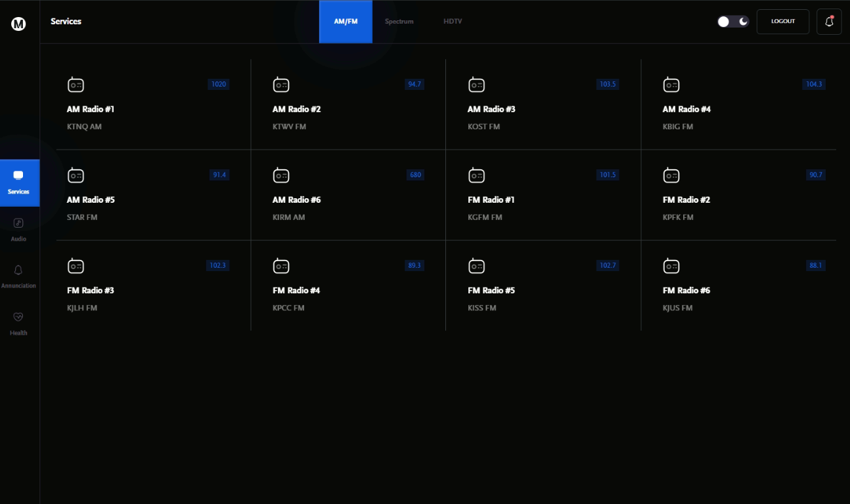Click the FM Radio #2 radio icon
Viewport: 850px width, 504px height.
click(x=671, y=175)
